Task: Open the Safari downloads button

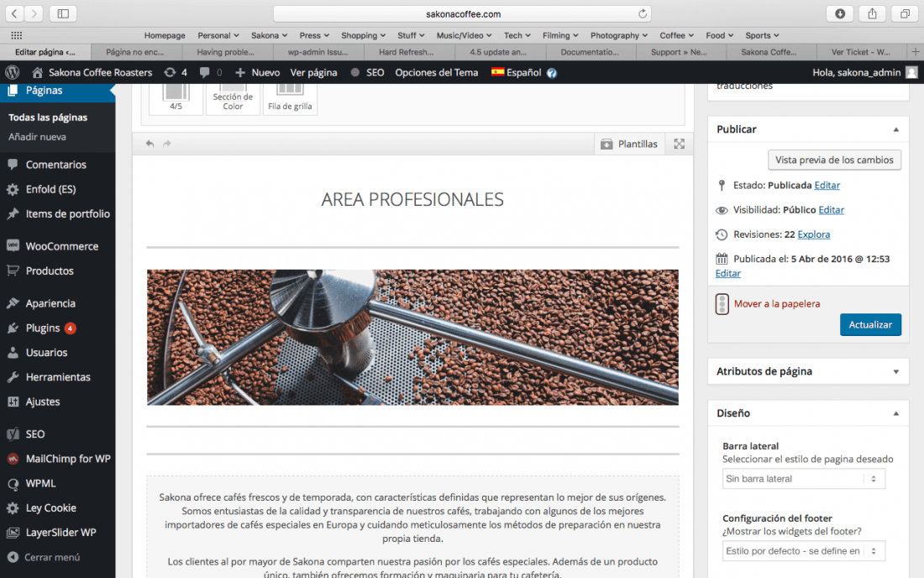Action: point(840,13)
